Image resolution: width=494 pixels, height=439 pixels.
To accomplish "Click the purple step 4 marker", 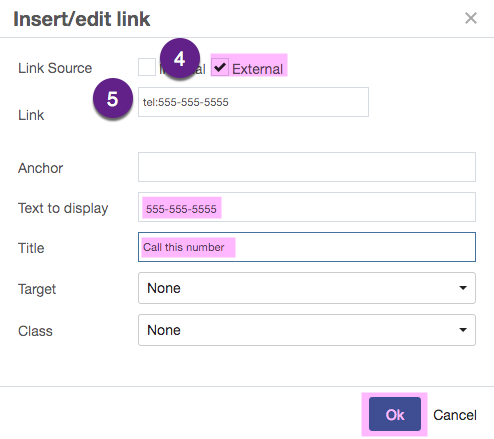I will 180,58.
